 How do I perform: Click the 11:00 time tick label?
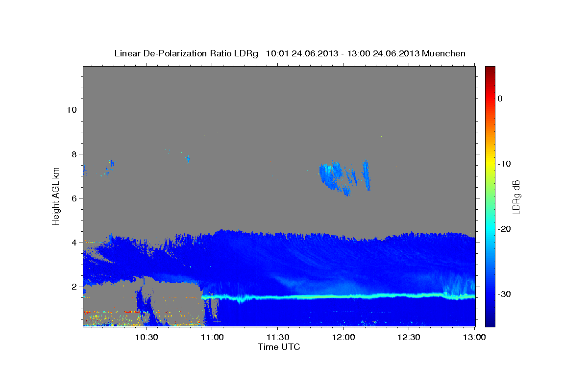pyautogui.click(x=212, y=337)
